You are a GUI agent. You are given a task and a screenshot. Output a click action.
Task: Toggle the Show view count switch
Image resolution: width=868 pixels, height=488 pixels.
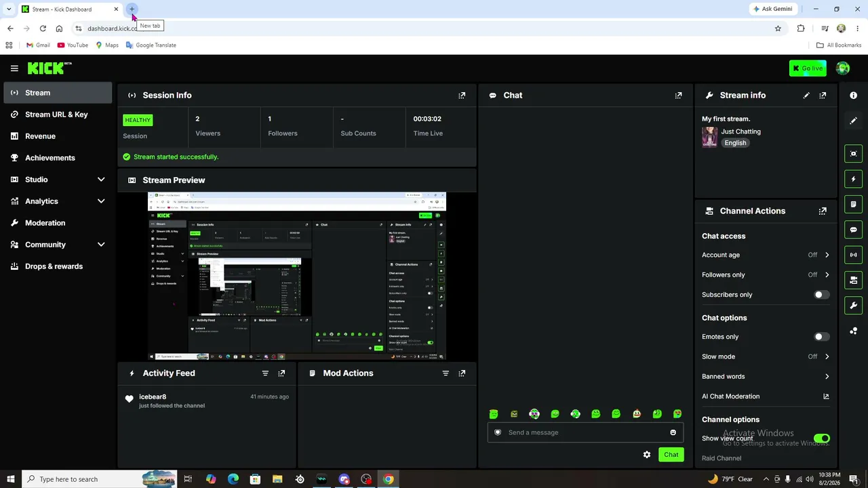821,439
